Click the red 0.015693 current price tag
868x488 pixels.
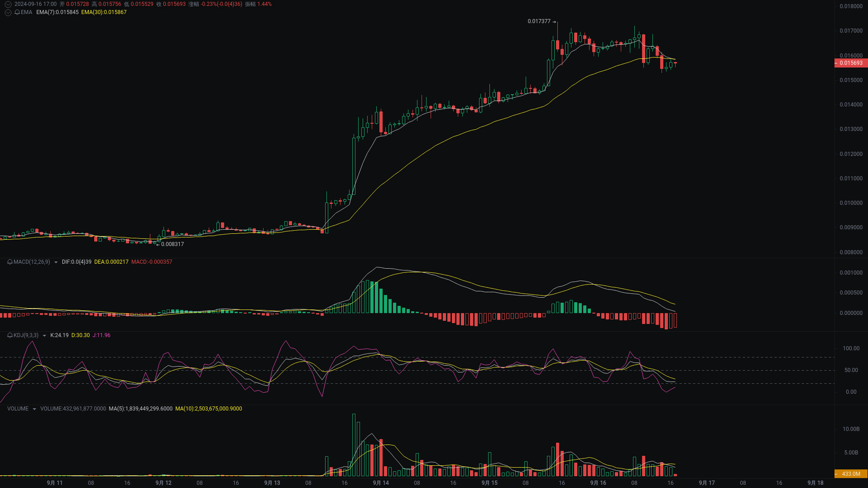pyautogui.click(x=852, y=63)
